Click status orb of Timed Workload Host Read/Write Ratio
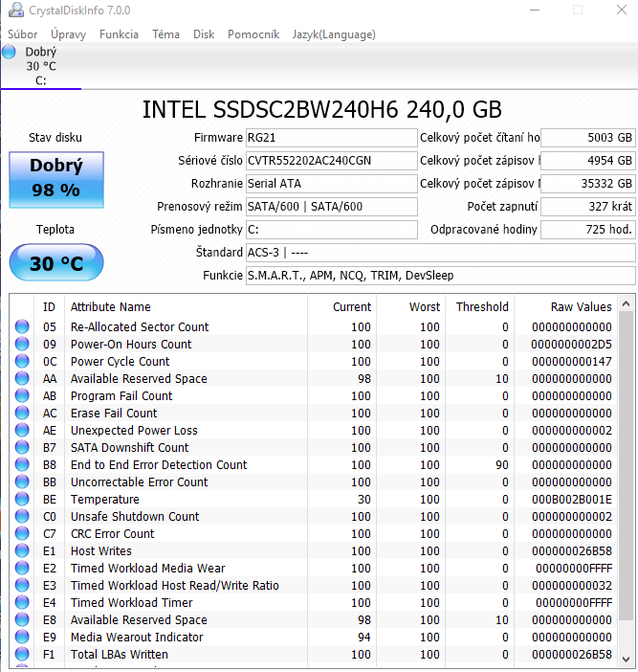Image resolution: width=638 pixels, height=672 pixels. (x=22, y=585)
